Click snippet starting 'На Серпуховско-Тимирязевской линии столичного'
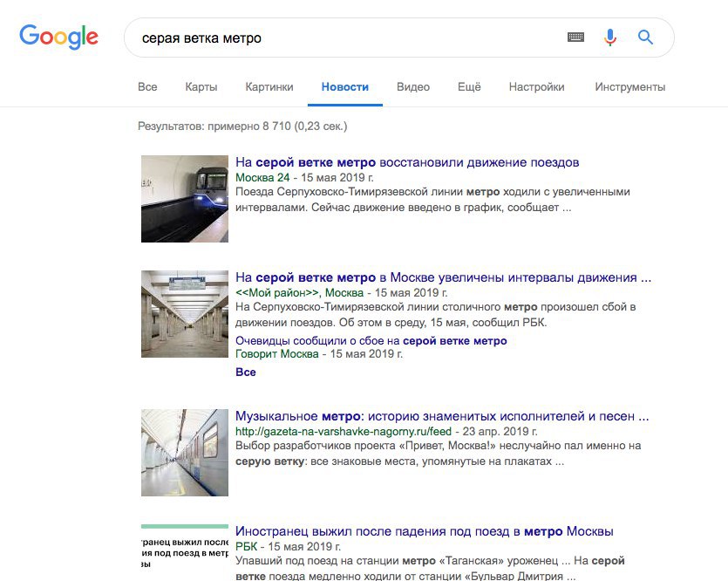Image resolution: width=728 pixels, height=581 pixels. (436, 314)
